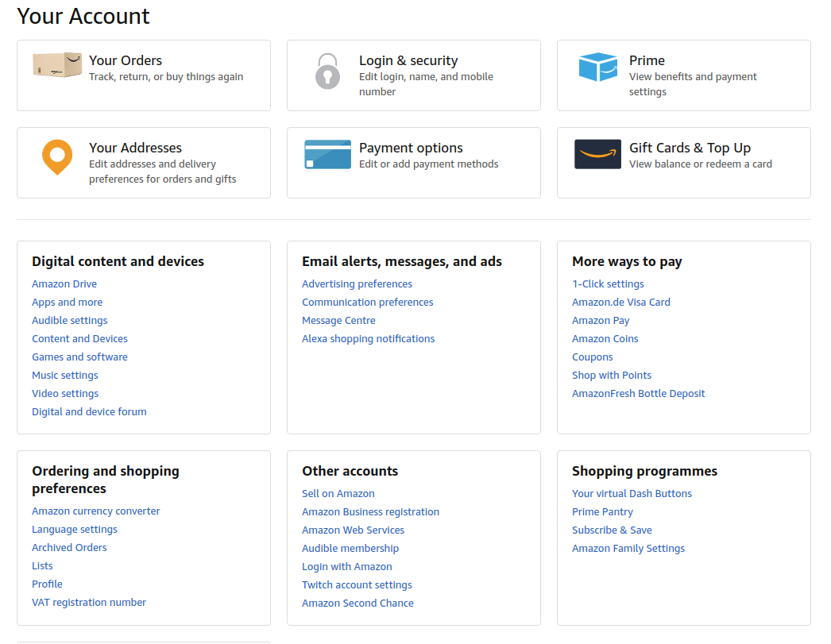Viewport: 831px width, 644px height.
Task: Click the orange location pin icon
Action: click(57, 157)
